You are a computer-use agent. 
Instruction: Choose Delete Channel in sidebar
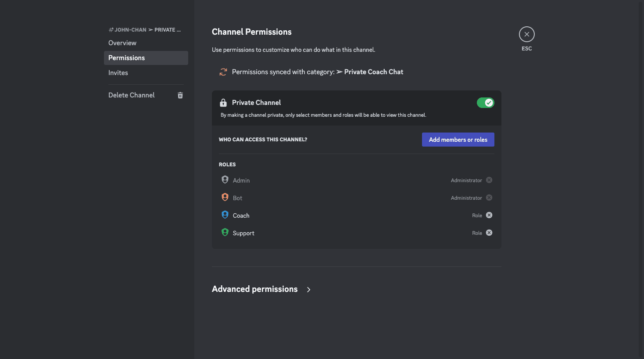click(x=146, y=95)
